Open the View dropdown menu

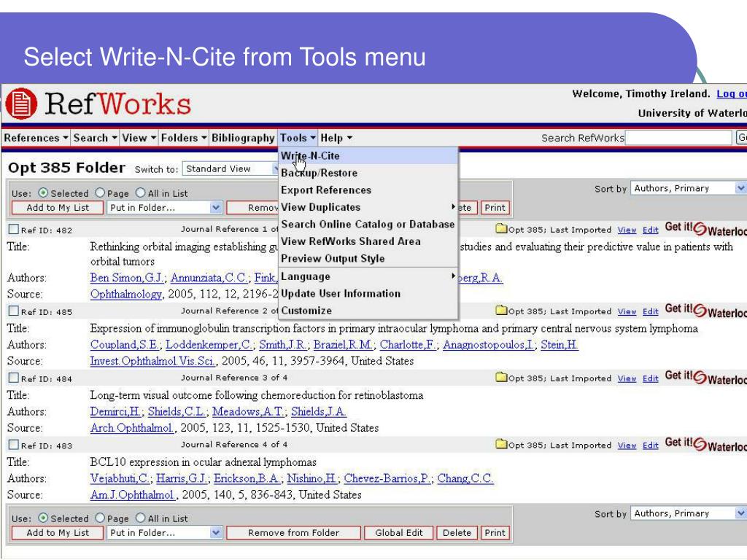(x=139, y=138)
